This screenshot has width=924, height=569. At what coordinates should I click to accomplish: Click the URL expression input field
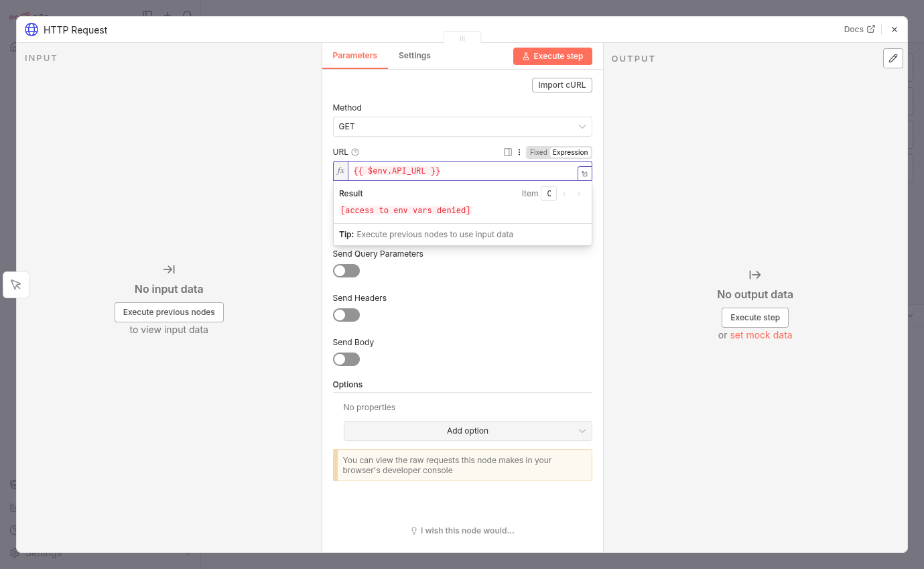coord(462,171)
